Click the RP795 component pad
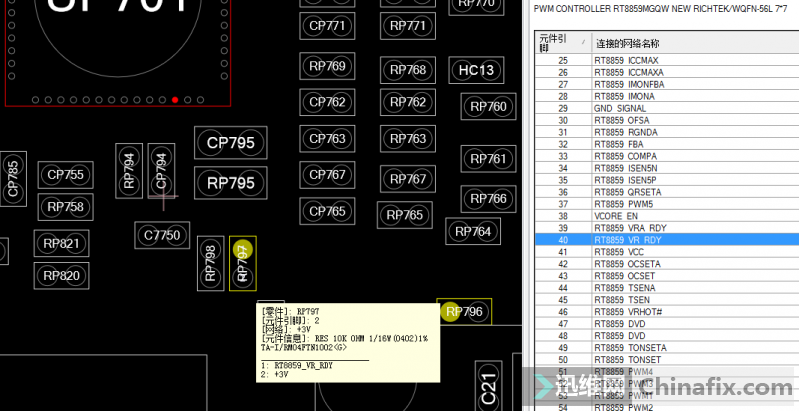 pyautogui.click(x=230, y=183)
